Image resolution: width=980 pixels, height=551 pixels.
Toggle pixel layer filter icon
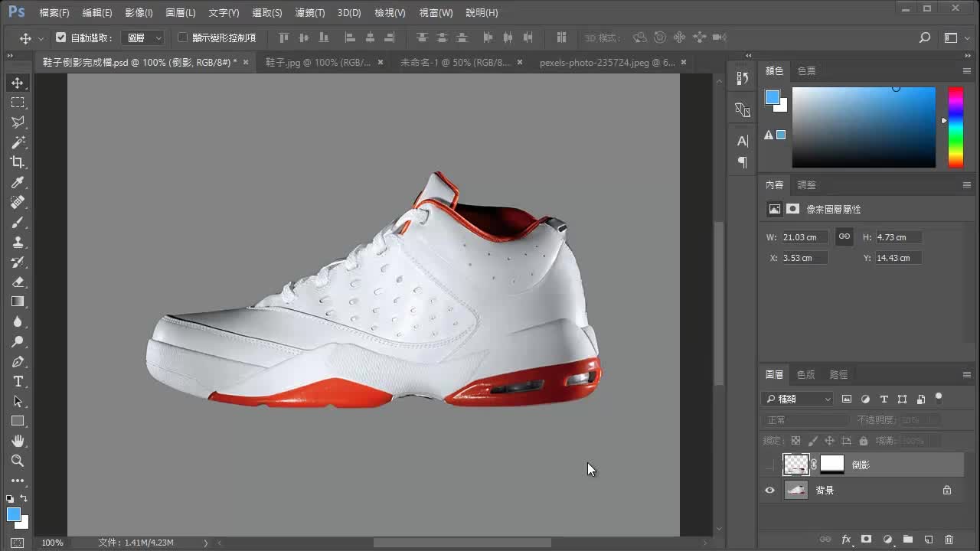847,399
